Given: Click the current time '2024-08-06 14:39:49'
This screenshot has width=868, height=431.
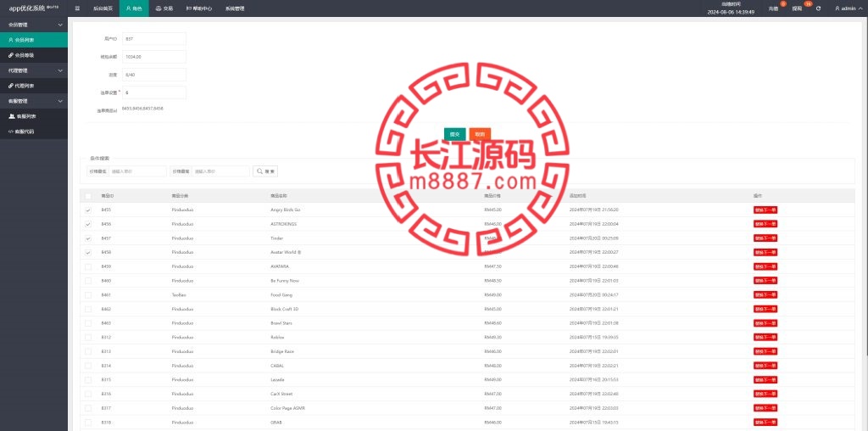Looking at the screenshot, I should pyautogui.click(x=731, y=12).
